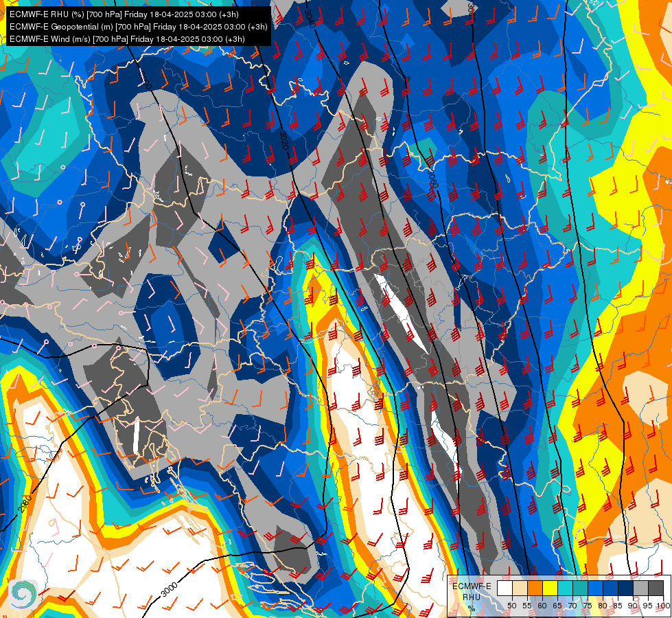Click the legend label 90
This screenshot has height=618, width=672.
(633, 606)
